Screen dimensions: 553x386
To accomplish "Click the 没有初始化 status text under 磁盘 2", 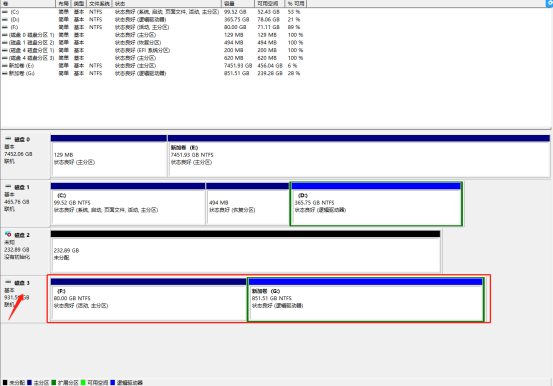I will [x=17, y=257].
